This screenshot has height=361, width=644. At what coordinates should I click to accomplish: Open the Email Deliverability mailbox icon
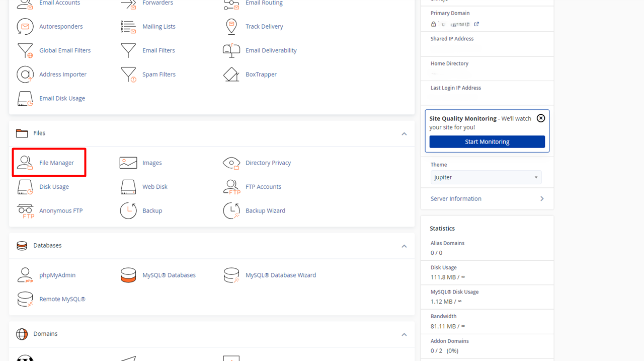231,50
